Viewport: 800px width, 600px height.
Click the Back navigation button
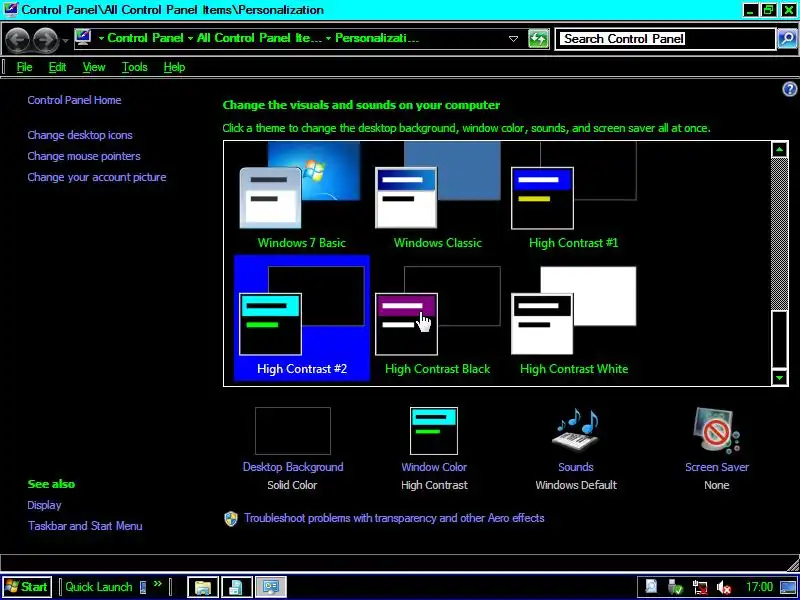[x=17, y=39]
